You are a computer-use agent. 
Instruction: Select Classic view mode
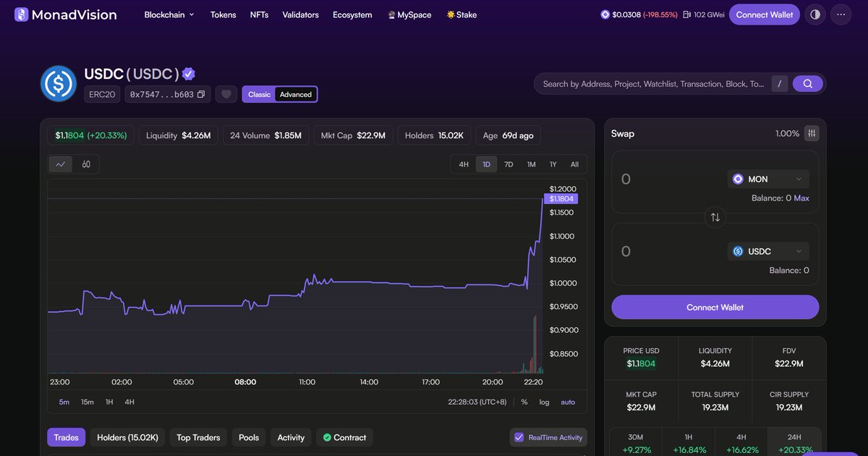(259, 94)
